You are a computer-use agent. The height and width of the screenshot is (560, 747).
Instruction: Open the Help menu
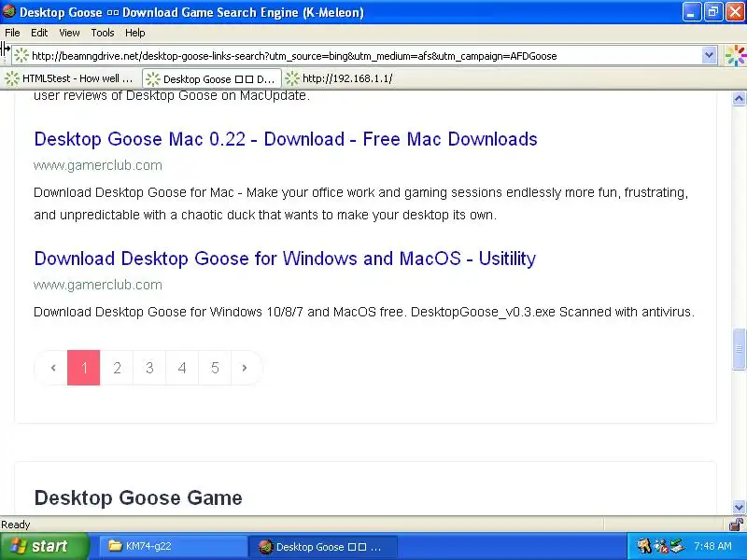coord(134,33)
